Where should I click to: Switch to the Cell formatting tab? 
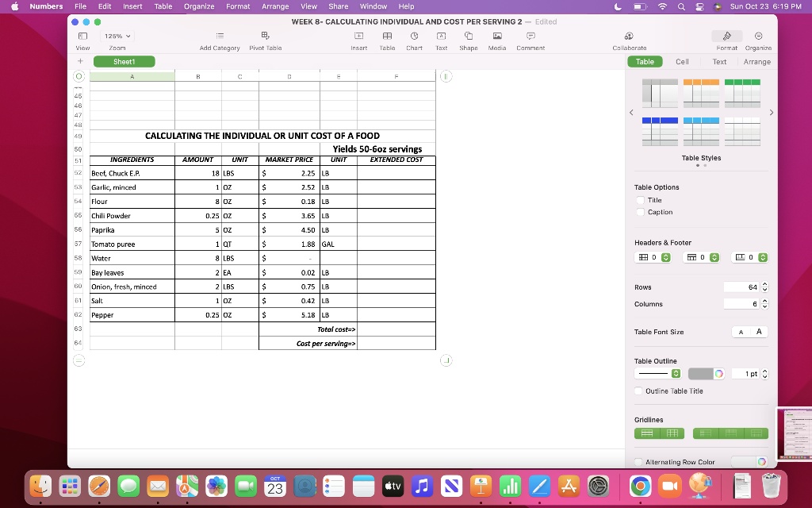[682, 61]
